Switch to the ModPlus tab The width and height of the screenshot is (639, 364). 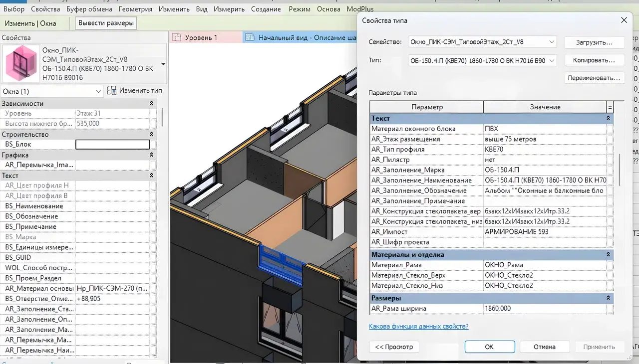pyautogui.click(x=360, y=9)
